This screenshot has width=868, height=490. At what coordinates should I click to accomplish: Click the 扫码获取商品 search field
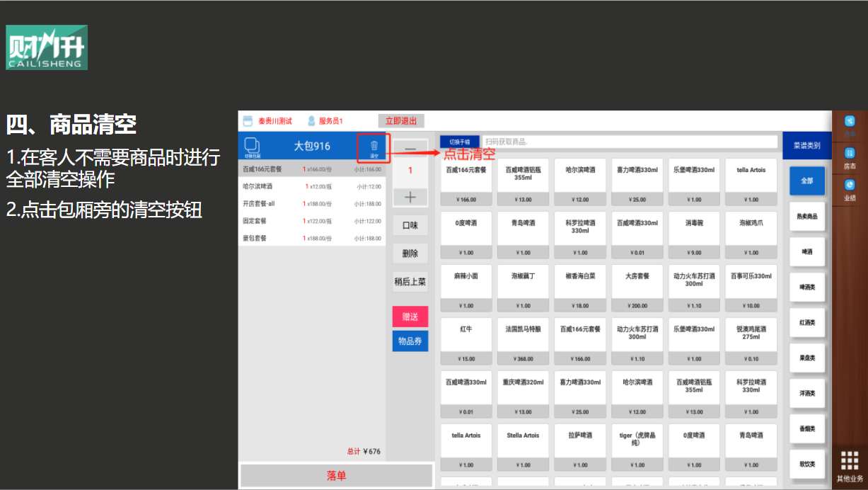click(630, 142)
